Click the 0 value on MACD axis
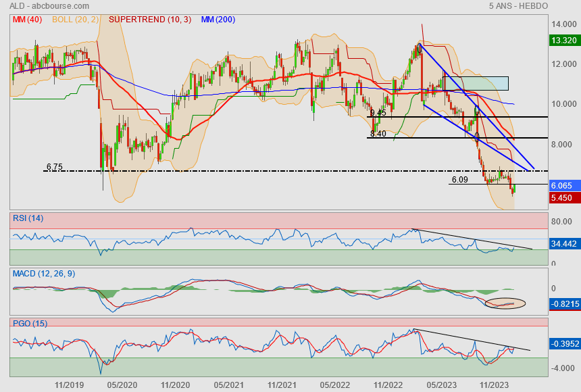 pos(553,289)
